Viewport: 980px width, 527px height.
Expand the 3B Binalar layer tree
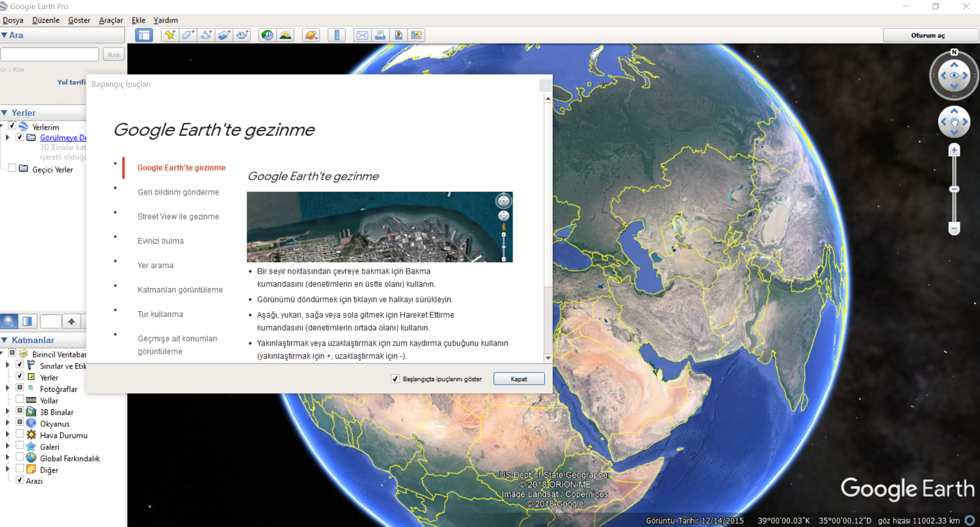click(x=7, y=411)
